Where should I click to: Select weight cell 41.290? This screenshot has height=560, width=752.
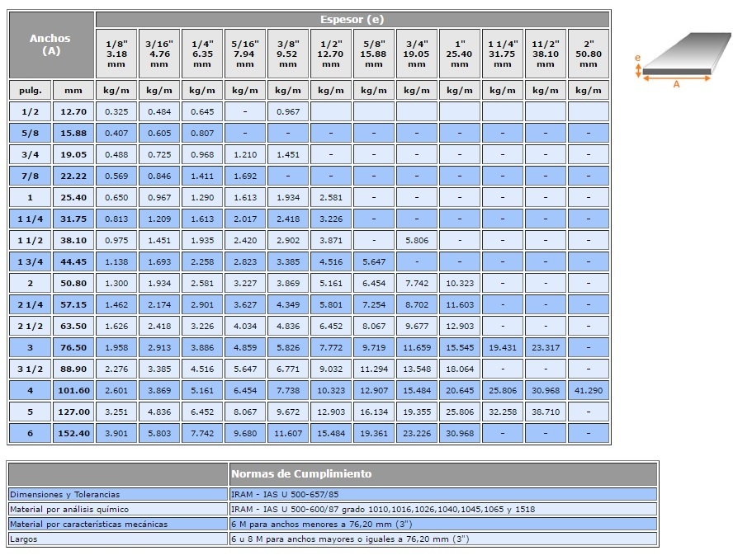click(589, 390)
